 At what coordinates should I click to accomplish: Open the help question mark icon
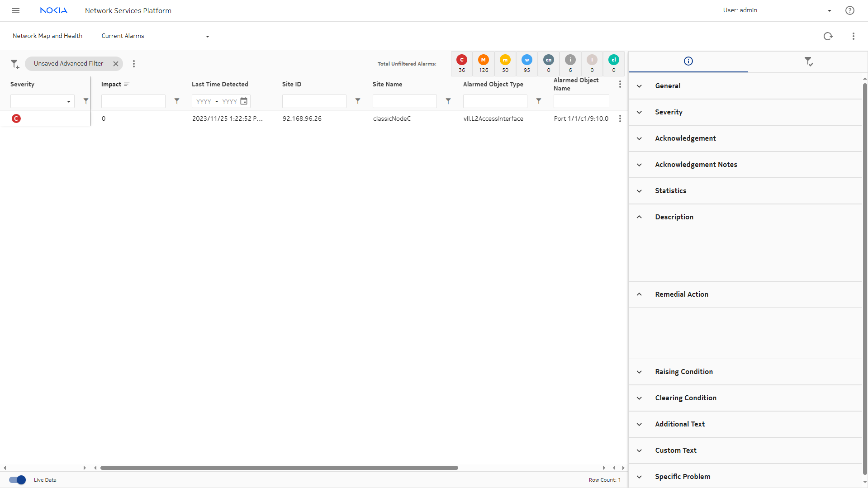point(849,10)
